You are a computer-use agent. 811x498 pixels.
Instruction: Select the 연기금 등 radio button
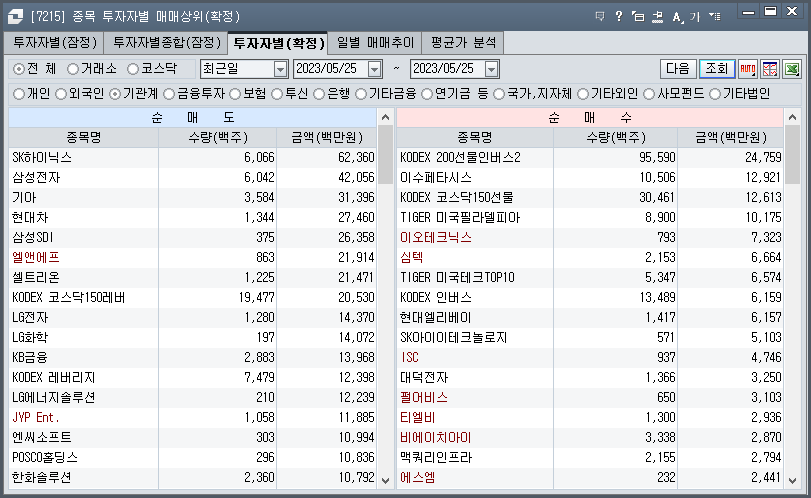(x=427, y=94)
